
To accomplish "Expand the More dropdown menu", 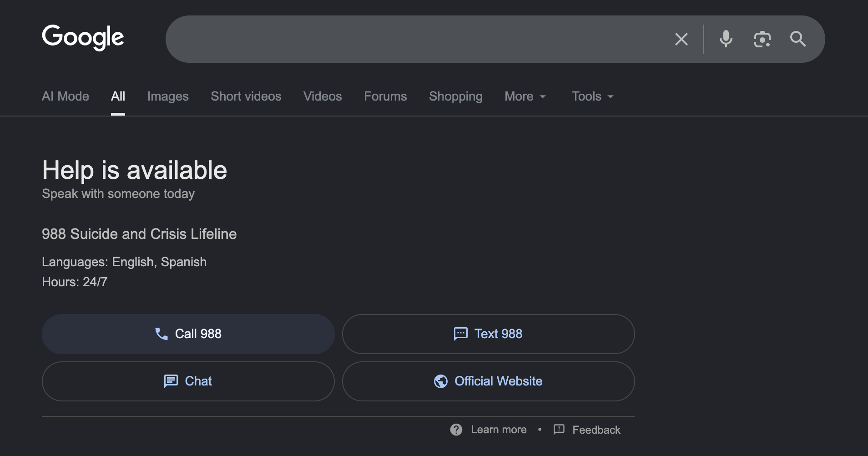I will tap(525, 96).
